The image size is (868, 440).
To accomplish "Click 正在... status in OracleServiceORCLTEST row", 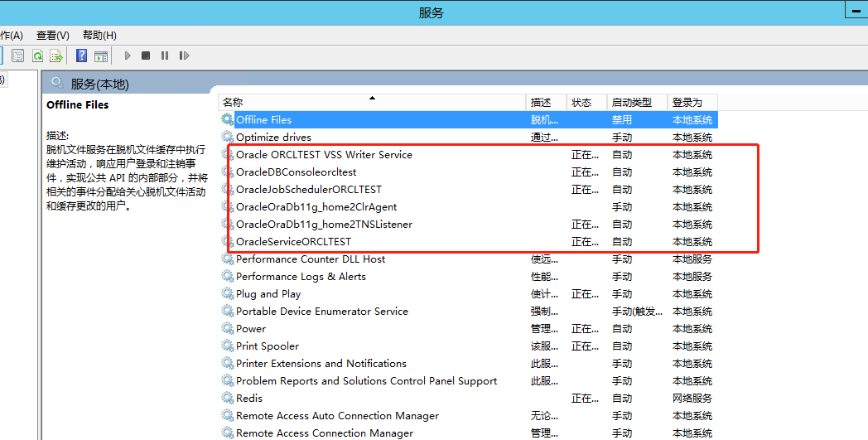I will click(585, 242).
